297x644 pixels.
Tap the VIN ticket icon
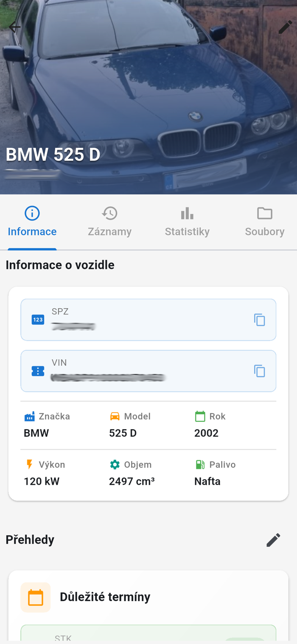pyautogui.click(x=38, y=371)
